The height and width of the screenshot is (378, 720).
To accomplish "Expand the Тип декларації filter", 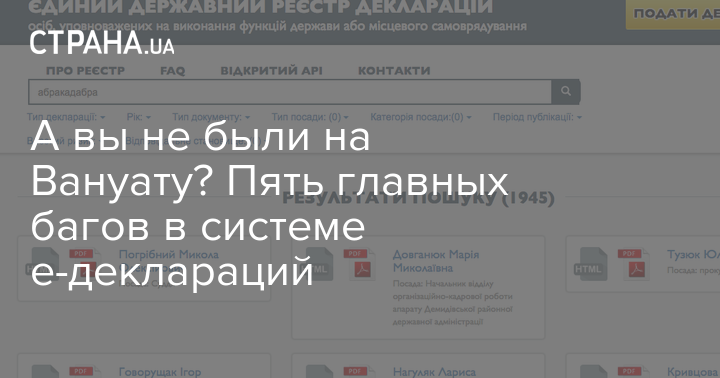I will [x=66, y=117].
